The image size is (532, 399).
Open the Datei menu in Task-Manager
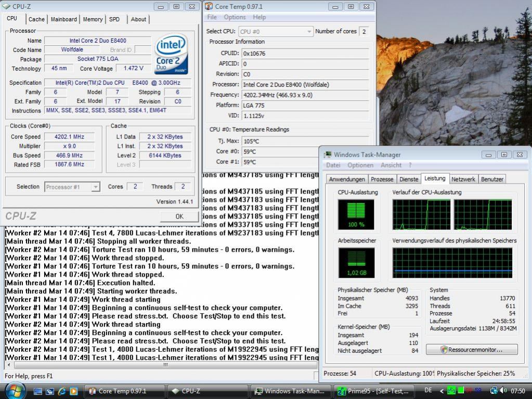point(333,165)
